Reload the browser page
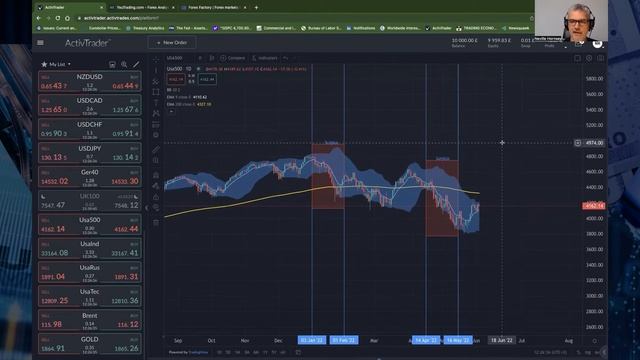The width and height of the screenshot is (640, 360). click(58, 18)
